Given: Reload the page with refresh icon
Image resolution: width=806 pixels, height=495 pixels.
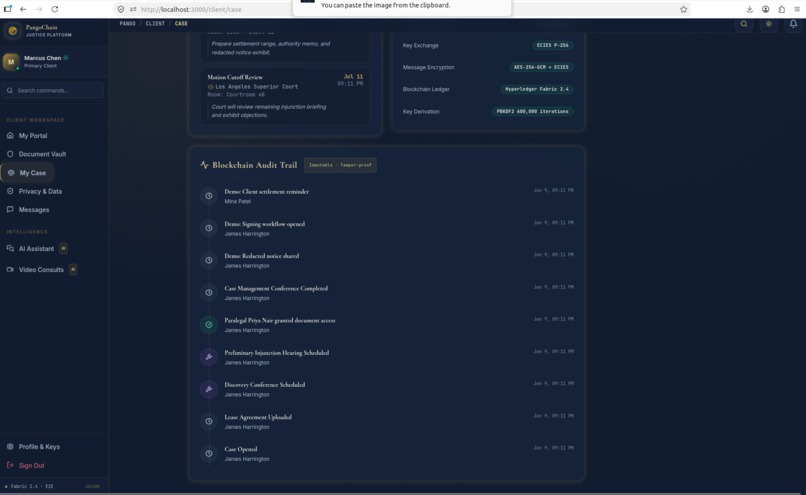Looking at the screenshot, I should click(x=54, y=9).
